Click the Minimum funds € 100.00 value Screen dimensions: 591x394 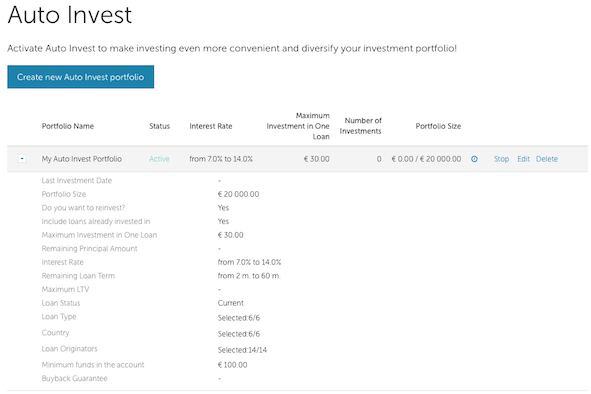tap(233, 365)
